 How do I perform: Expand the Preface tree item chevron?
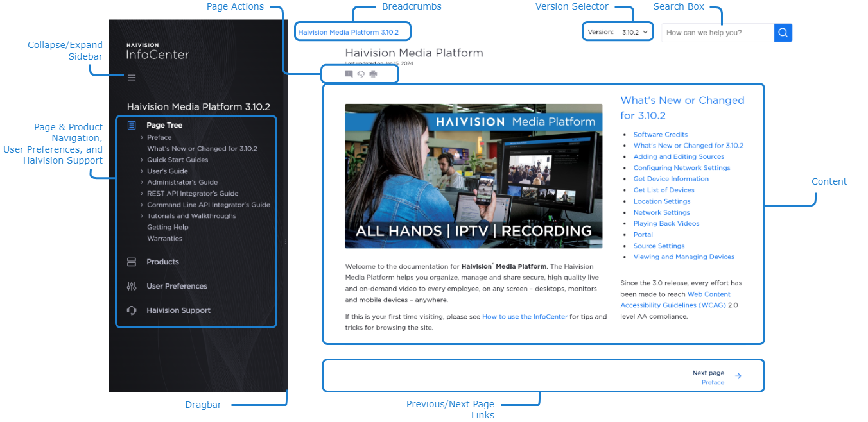141,137
